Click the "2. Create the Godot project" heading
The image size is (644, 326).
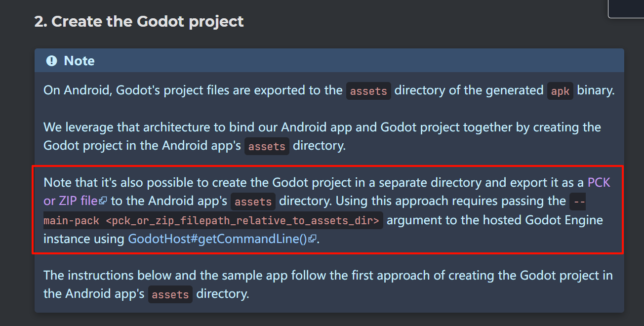click(x=139, y=22)
